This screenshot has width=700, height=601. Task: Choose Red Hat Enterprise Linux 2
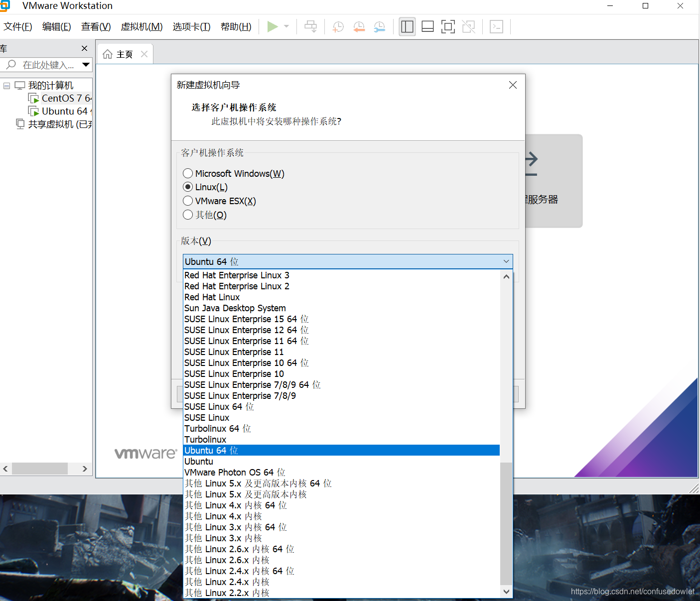341,286
